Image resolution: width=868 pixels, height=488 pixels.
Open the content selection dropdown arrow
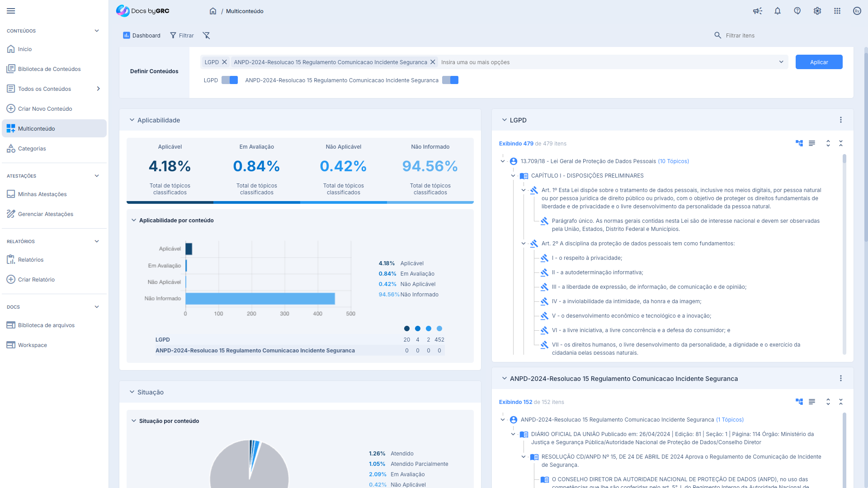pos(781,62)
